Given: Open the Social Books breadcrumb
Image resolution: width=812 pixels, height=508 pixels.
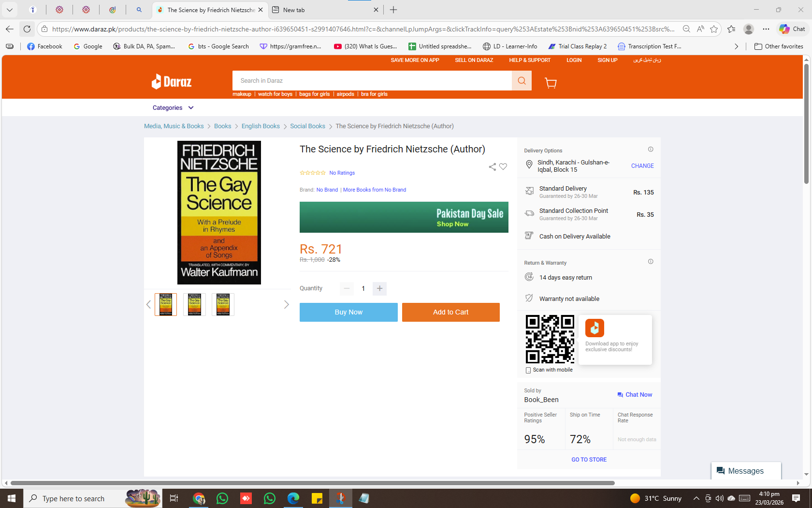Looking at the screenshot, I should 307,126.
